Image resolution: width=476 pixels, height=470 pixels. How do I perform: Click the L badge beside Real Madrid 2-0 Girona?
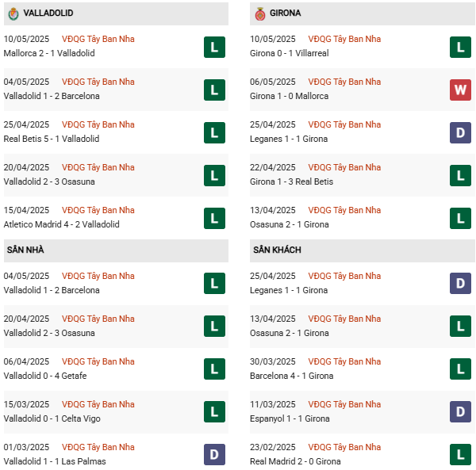tap(460, 454)
